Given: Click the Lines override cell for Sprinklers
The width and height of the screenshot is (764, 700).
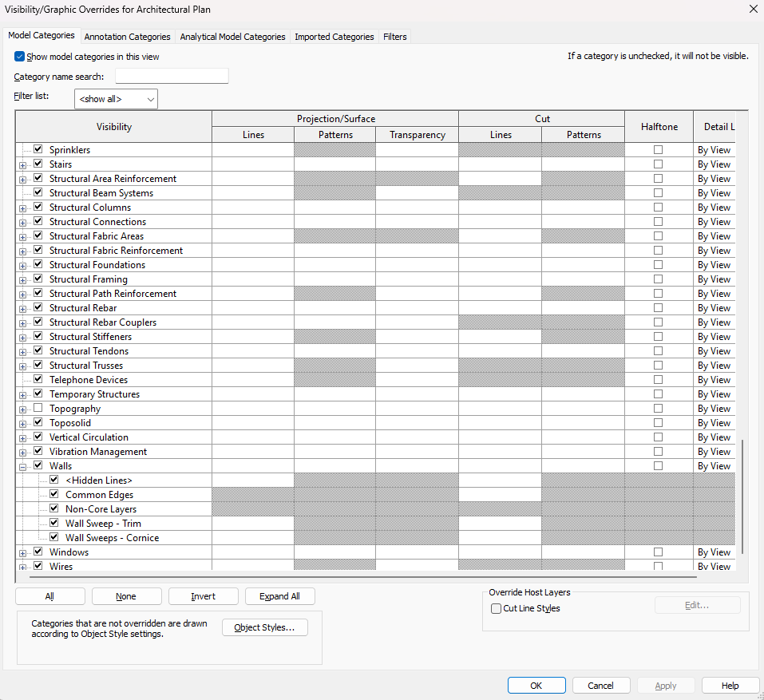Looking at the screenshot, I should [253, 149].
